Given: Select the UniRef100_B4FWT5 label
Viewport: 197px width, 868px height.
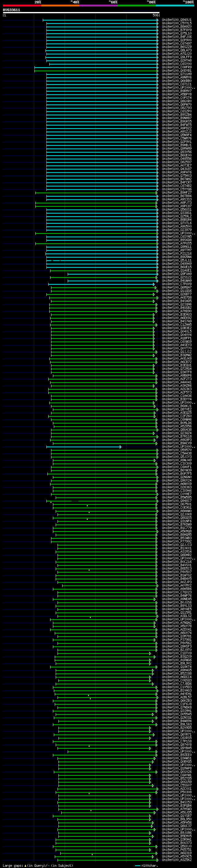Looking at the screenshot, I should pyautogui.click(x=176, y=125).
